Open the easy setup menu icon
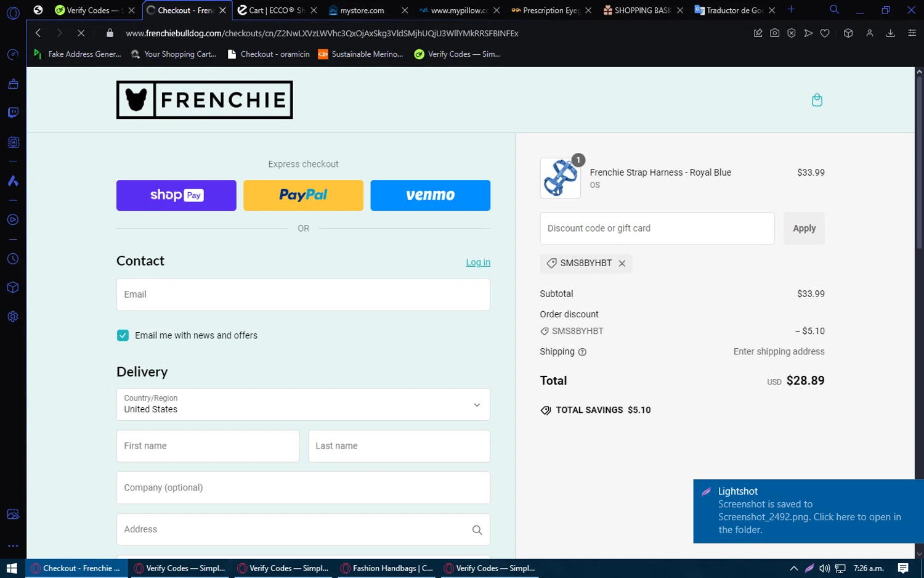 (x=912, y=33)
